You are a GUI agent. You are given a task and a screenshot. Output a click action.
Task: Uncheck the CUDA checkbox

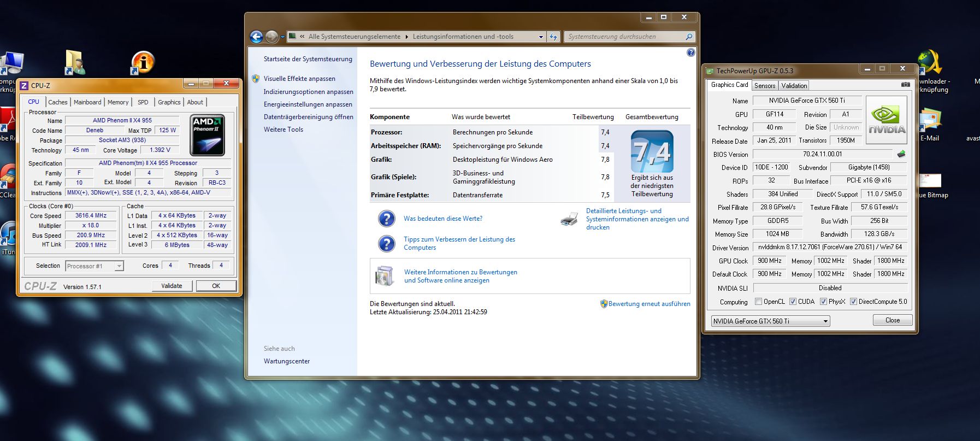(x=793, y=302)
